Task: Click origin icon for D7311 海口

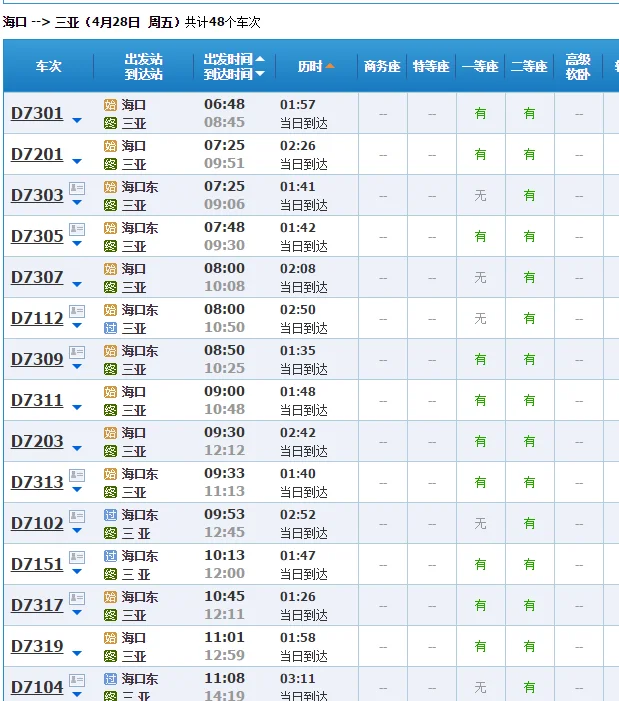Action: coord(110,392)
